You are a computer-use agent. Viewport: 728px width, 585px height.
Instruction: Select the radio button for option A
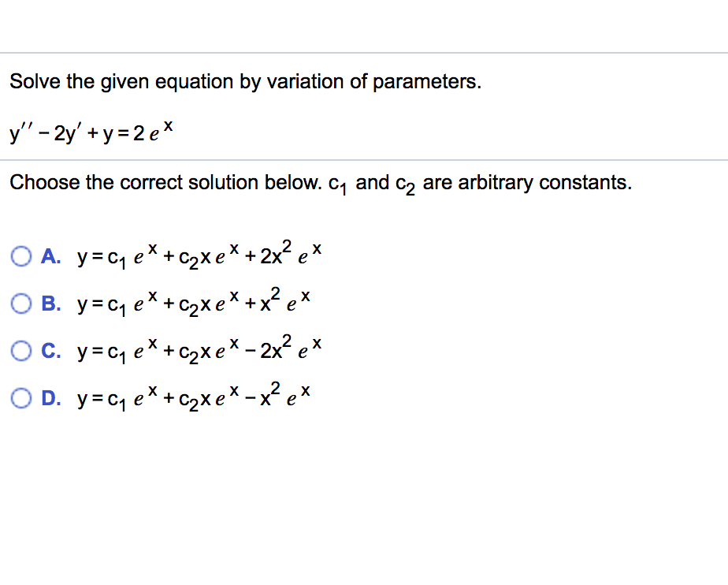(x=21, y=255)
